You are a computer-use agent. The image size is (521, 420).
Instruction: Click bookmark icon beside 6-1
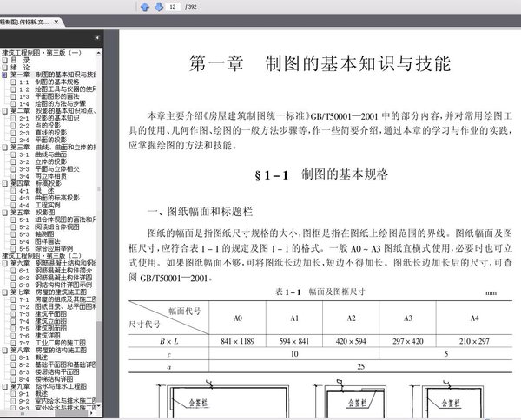click(13, 270)
